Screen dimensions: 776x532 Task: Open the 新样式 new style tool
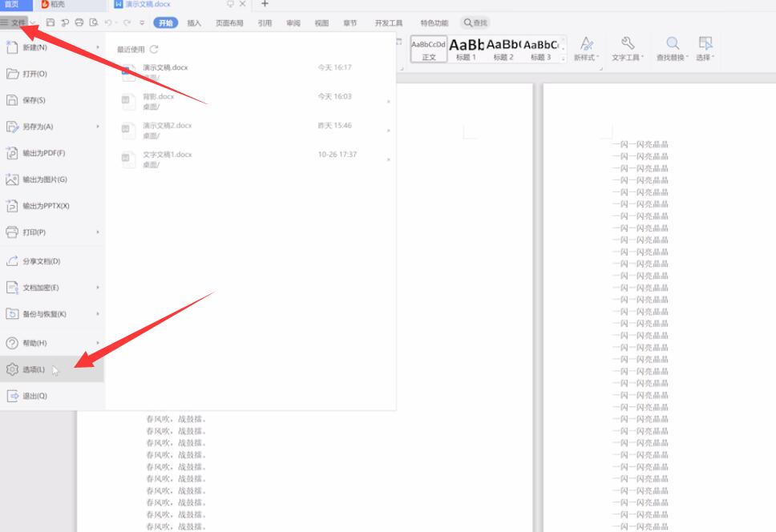(x=587, y=49)
